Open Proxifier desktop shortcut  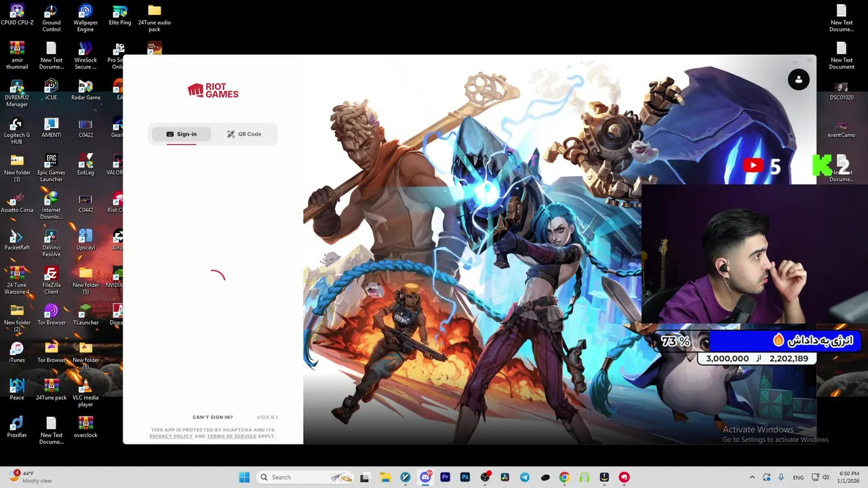point(17,427)
